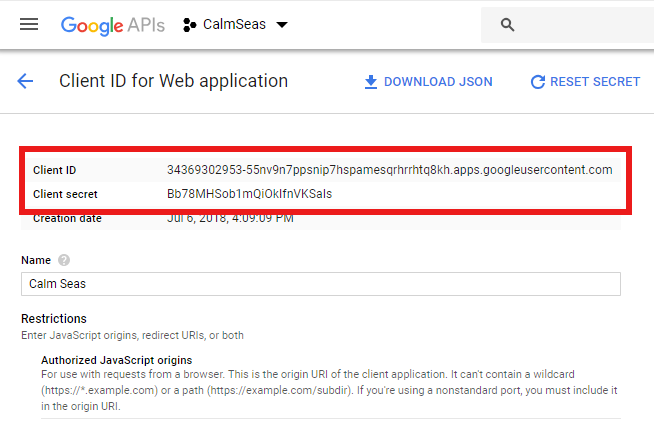Click the Authorized JavaScript origins heading
The image size is (654, 423).
click(x=116, y=359)
